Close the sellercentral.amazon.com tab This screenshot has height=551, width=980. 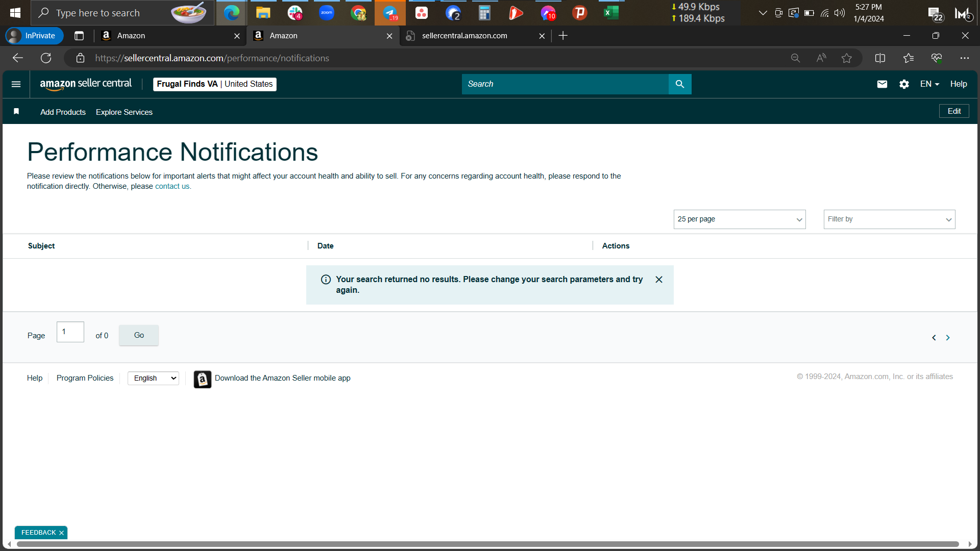pyautogui.click(x=542, y=36)
